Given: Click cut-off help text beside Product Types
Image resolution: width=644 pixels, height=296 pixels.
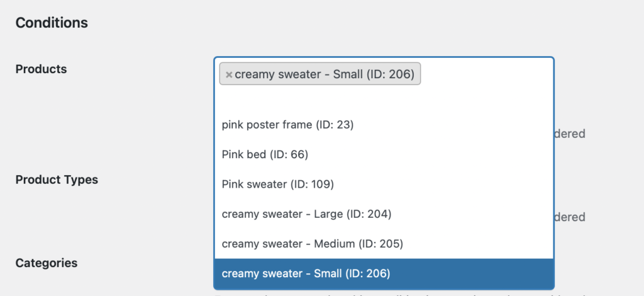Looking at the screenshot, I should pyautogui.click(x=570, y=217).
